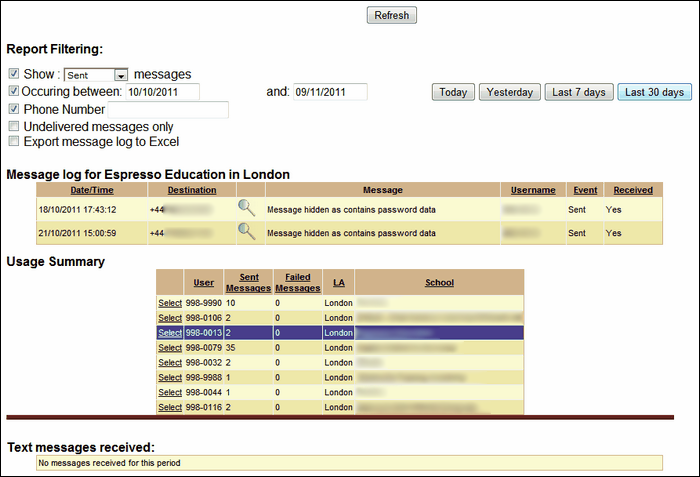This screenshot has width=700, height=477.
Task: Sort usage summary by Failed Messages
Action: coord(298,283)
